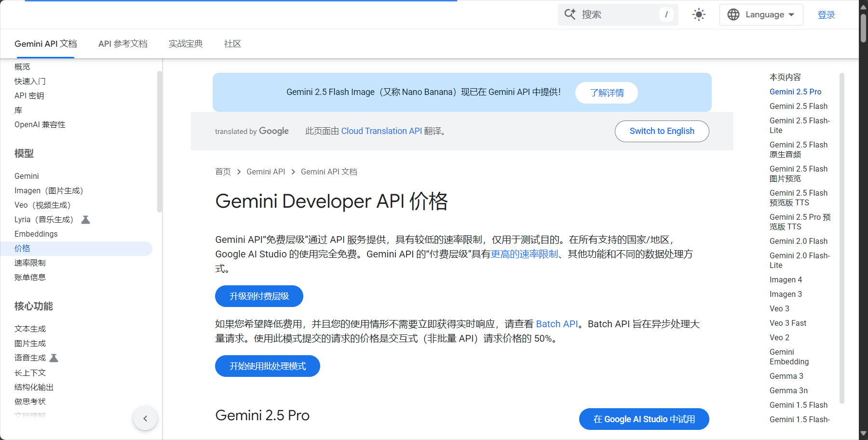Click the left sidebar scrollbar thumb
This screenshot has height=440, width=868.
pyautogui.click(x=160, y=142)
